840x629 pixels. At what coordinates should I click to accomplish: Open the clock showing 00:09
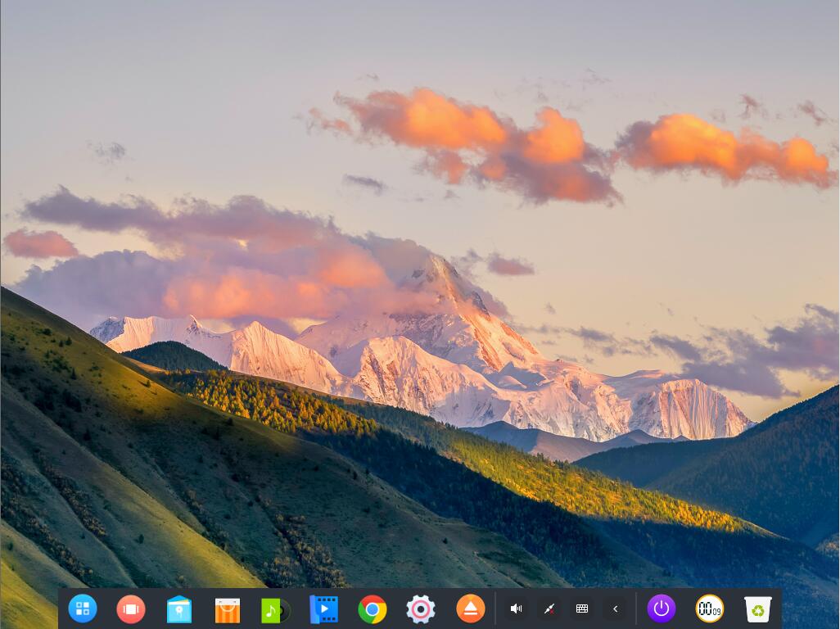709,609
